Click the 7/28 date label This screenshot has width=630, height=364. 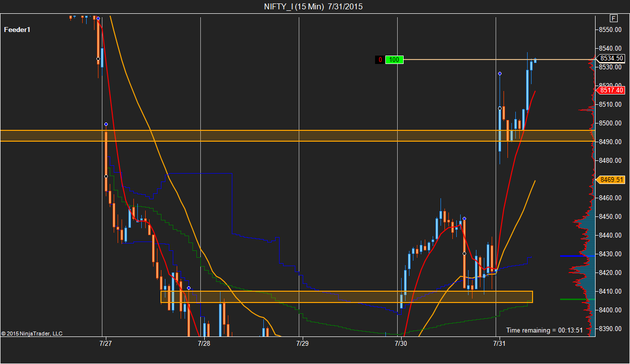click(x=204, y=343)
